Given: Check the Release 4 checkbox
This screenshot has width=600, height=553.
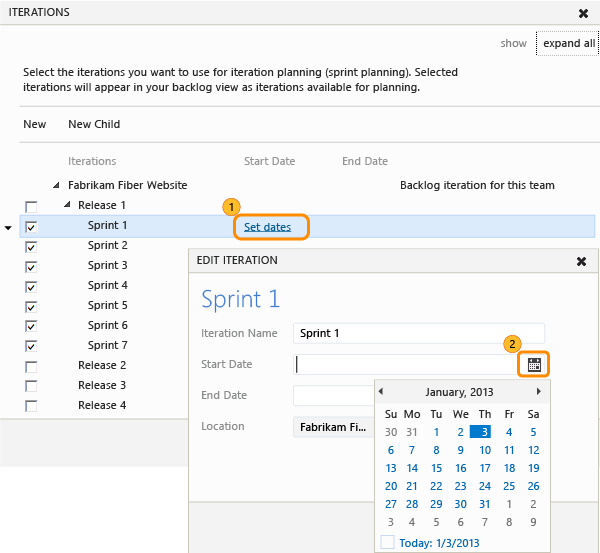Looking at the screenshot, I should (x=31, y=406).
